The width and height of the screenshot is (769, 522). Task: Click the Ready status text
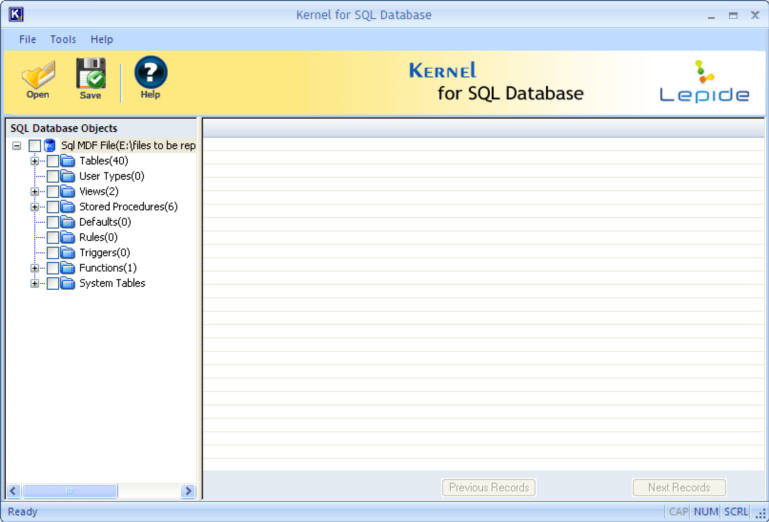pyautogui.click(x=23, y=512)
